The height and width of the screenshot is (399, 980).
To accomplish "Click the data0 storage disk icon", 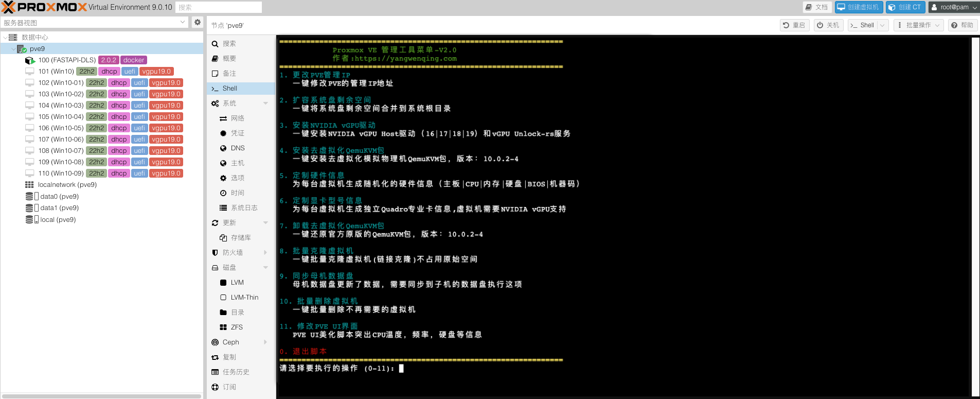I will [30, 197].
